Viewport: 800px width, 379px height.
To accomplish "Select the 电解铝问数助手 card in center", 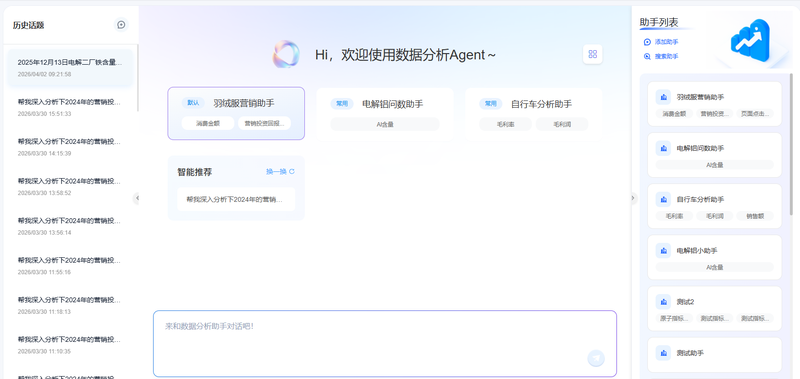I will pyautogui.click(x=385, y=114).
